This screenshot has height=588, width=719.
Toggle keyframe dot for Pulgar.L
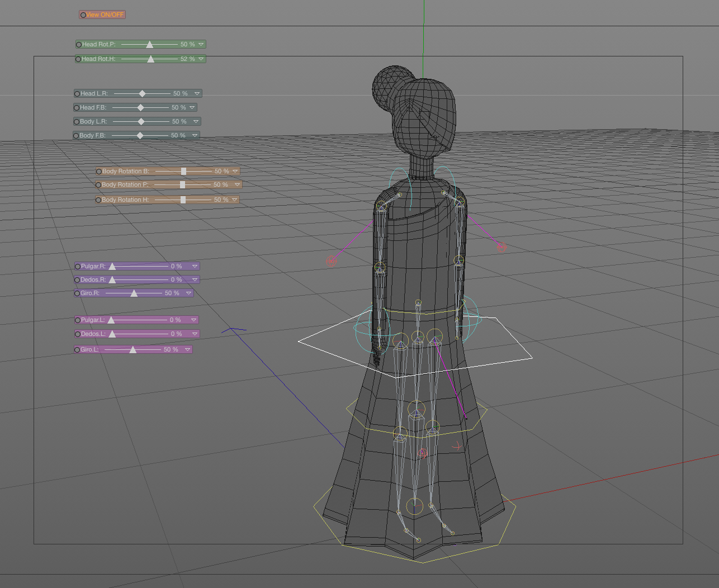coord(78,320)
